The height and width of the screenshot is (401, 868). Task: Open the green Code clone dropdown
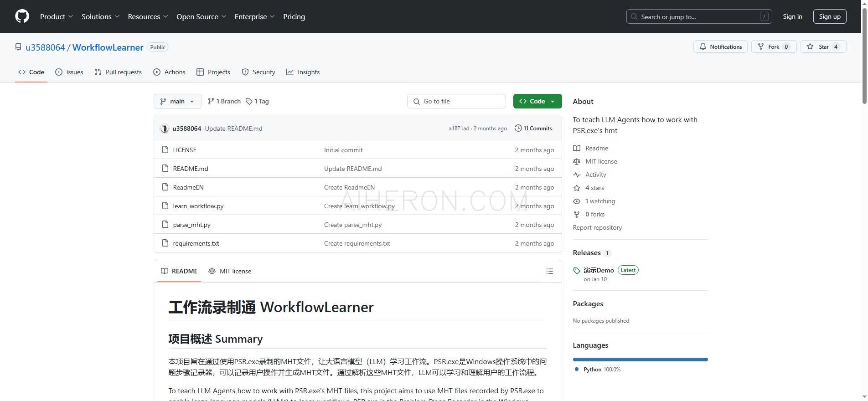(537, 101)
